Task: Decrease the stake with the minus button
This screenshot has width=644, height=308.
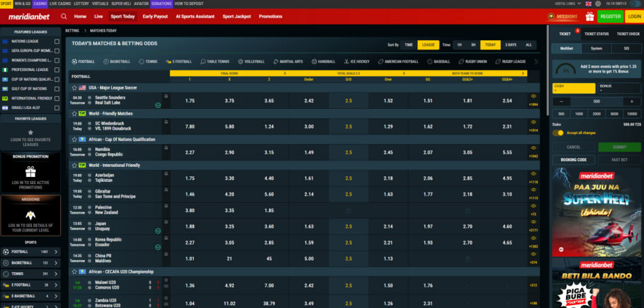Action: [561, 101]
